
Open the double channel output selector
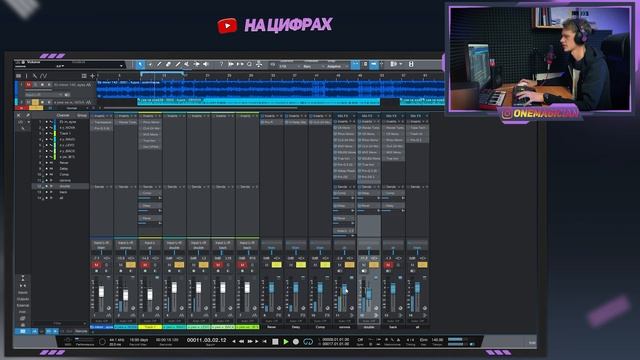coord(369,247)
